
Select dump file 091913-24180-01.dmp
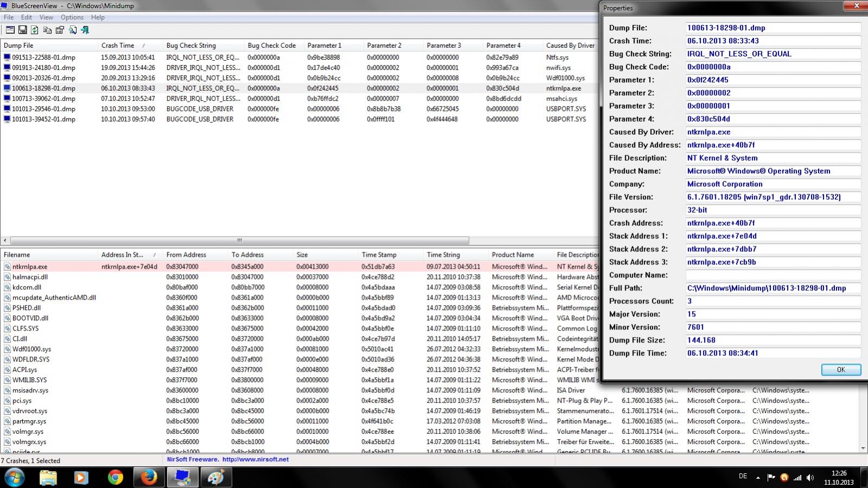43,68
